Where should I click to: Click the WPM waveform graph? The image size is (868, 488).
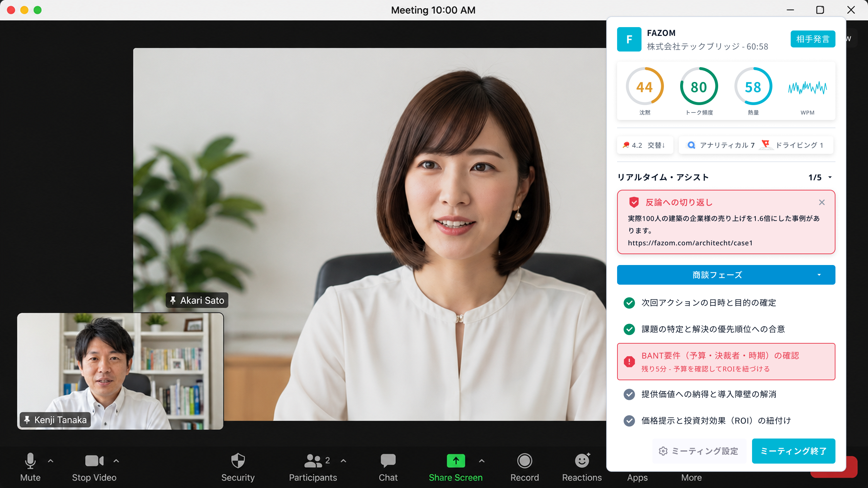[807, 88]
